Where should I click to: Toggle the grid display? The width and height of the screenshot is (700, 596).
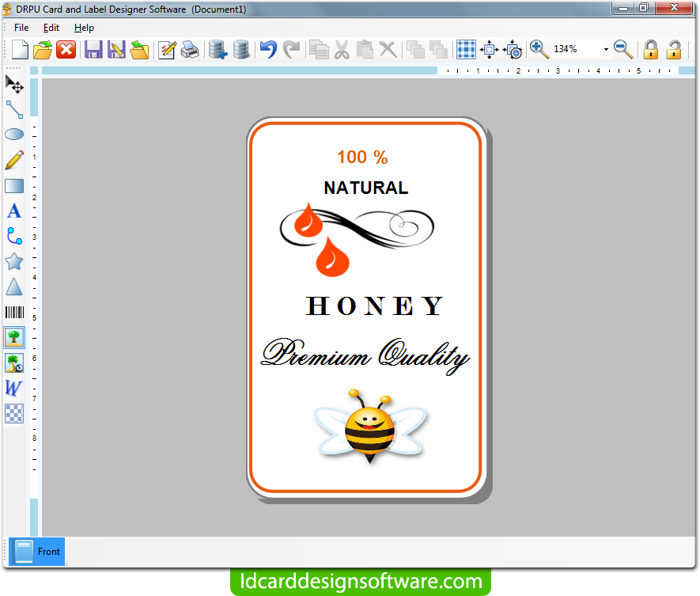(466, 50)
